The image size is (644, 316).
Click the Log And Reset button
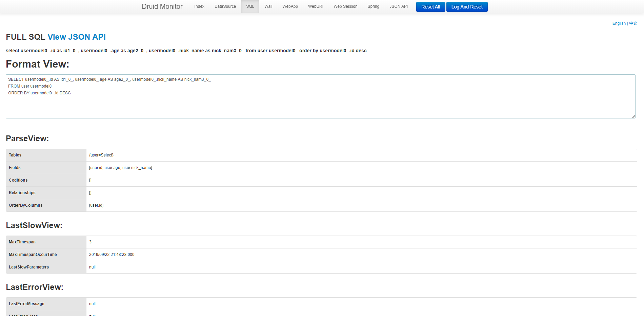coord(467,7)
